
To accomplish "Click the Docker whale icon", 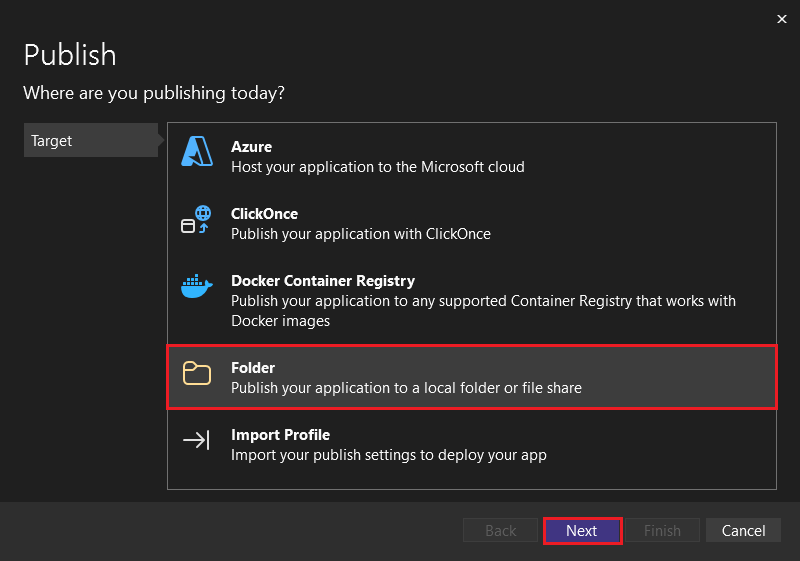I will click(x=196, y=286).
